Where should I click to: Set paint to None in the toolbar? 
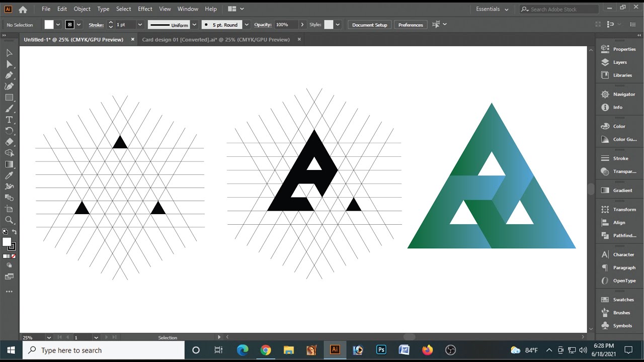click(x=14, y=256)
